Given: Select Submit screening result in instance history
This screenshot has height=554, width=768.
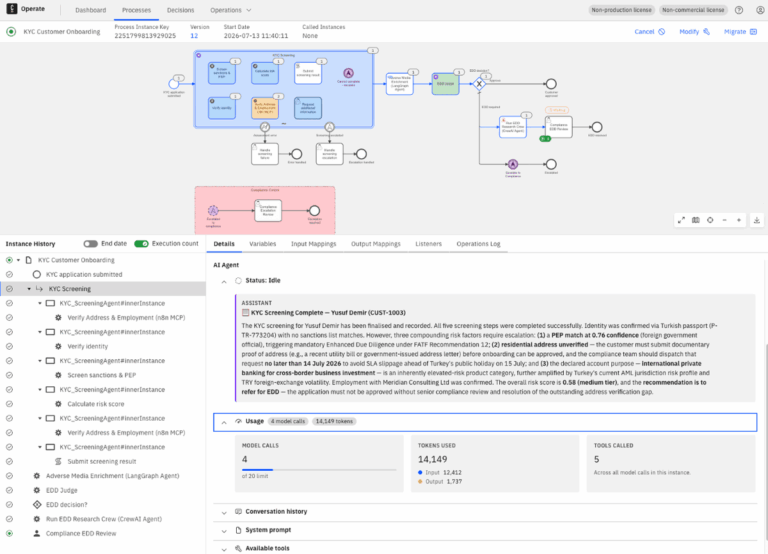Looking at the screenshot, I should point(102,461).
